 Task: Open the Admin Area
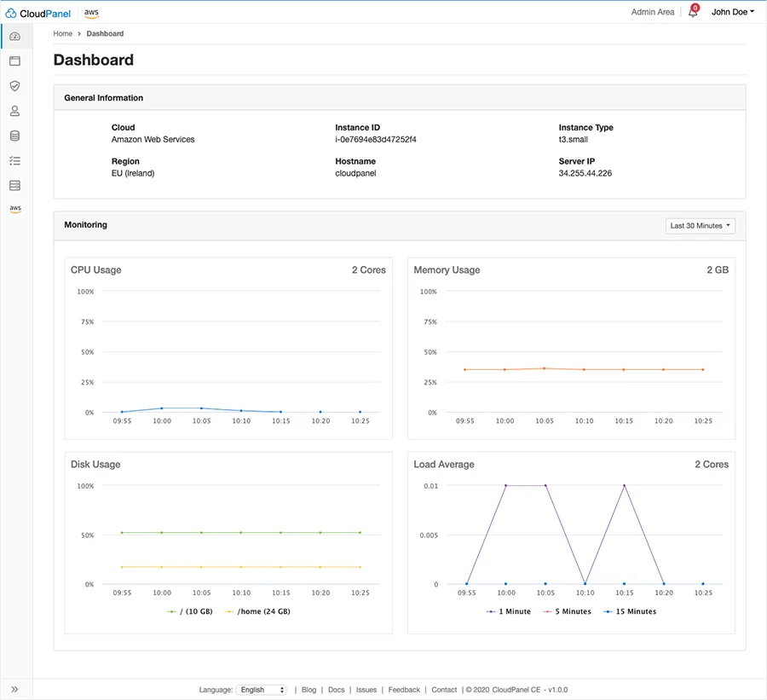click(653, 12)
